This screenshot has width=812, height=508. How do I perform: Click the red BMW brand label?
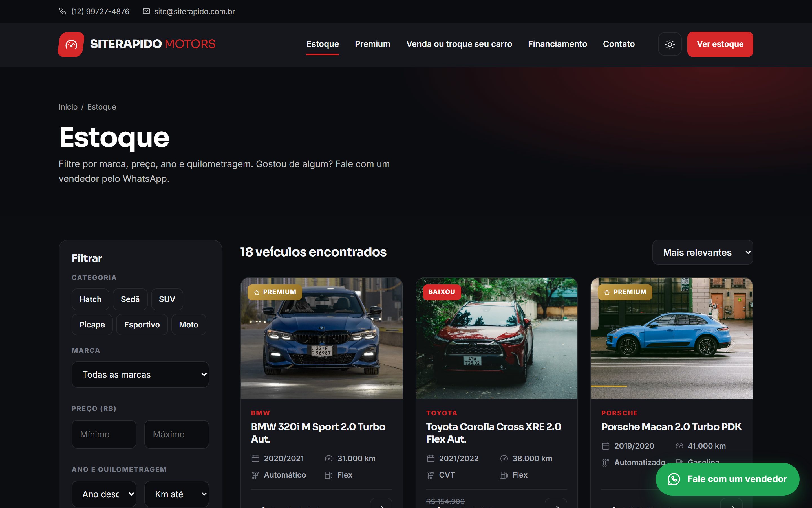click(x=261, y=413)
